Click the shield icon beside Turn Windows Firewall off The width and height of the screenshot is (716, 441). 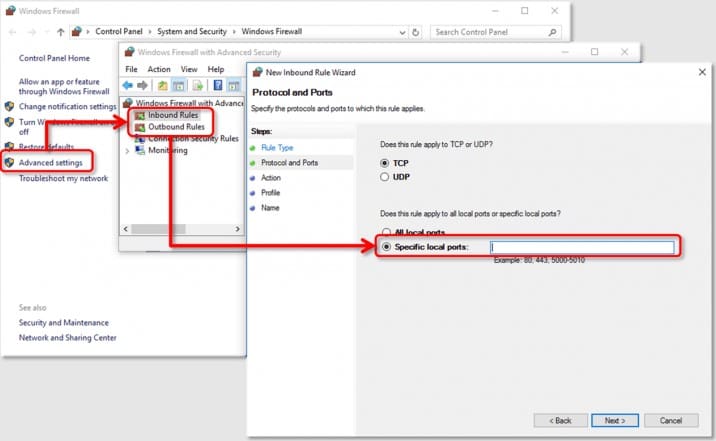(x=9, y=122)
